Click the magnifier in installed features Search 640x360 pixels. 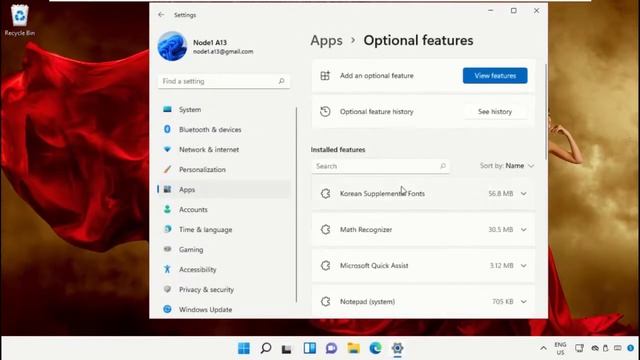(x=442, y=166)
